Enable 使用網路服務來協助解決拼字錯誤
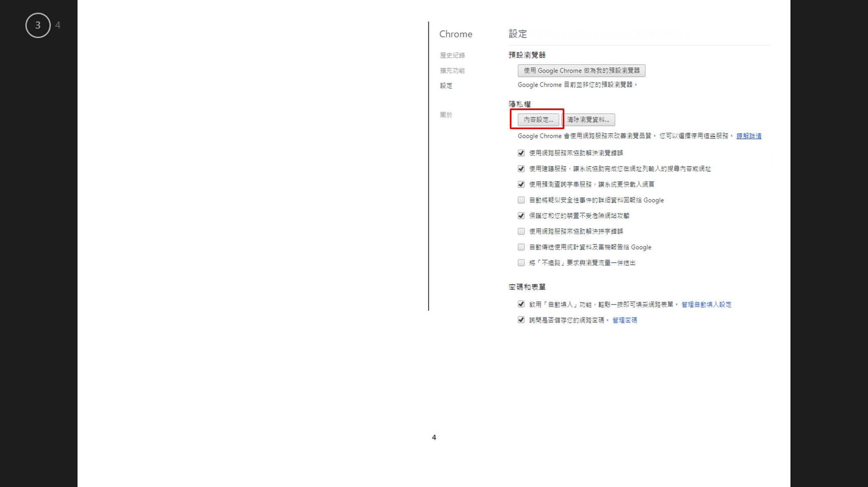The width and height of the screenshot is (868, 487). (x=521, y=232)
